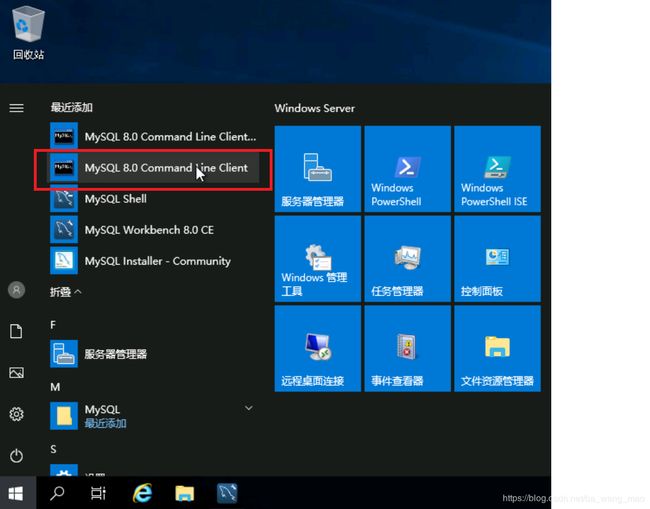Open the 远程桌面连接 tile
Screen dimensions: 650x509
[318, 349]
